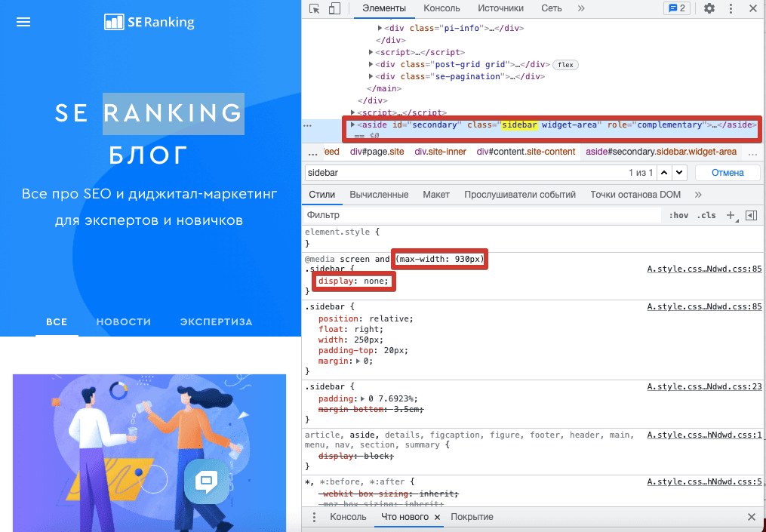Open the hamburger menu on the blog page
Image resolution: width=766 pixels, height=532 pixels.
tap(23, 22)
